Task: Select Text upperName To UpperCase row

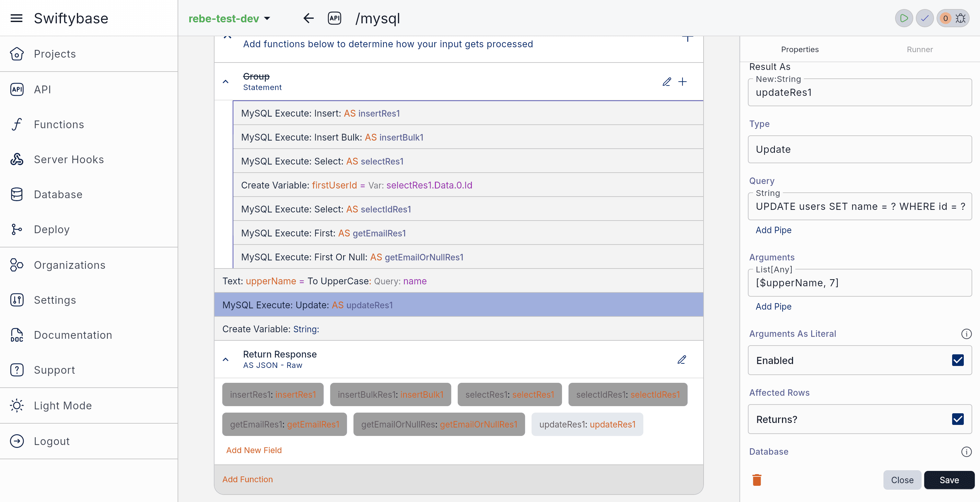Action: [459, 281]
